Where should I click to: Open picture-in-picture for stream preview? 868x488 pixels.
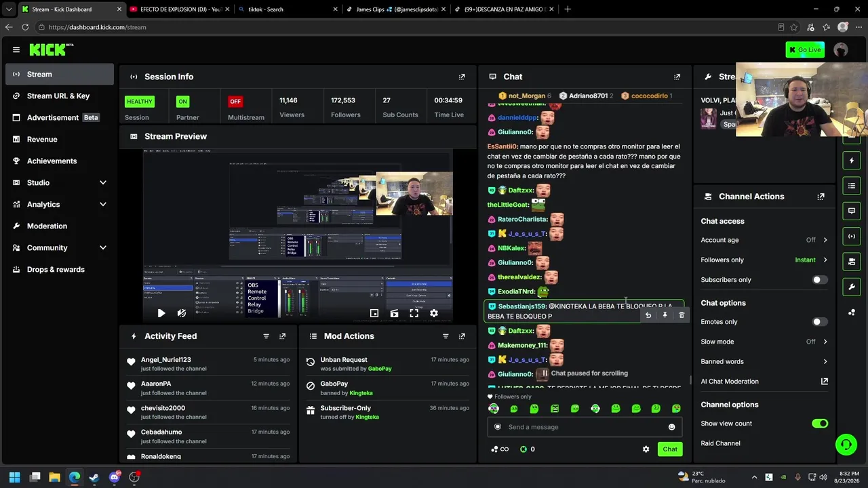tap(374, 313)
